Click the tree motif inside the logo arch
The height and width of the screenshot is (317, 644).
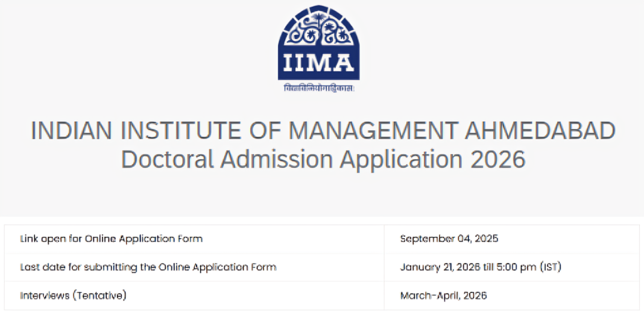pyautogui.click(x=318, y=29)
